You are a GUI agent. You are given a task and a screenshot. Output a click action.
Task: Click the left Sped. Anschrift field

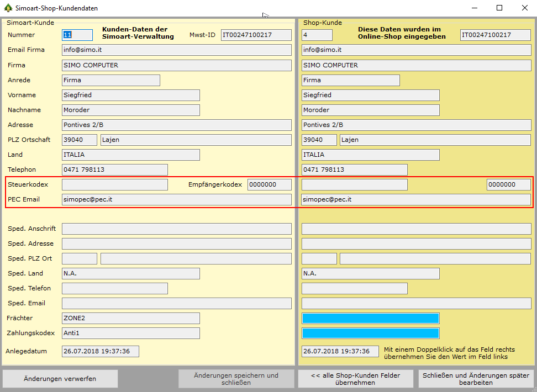(176, 229)
